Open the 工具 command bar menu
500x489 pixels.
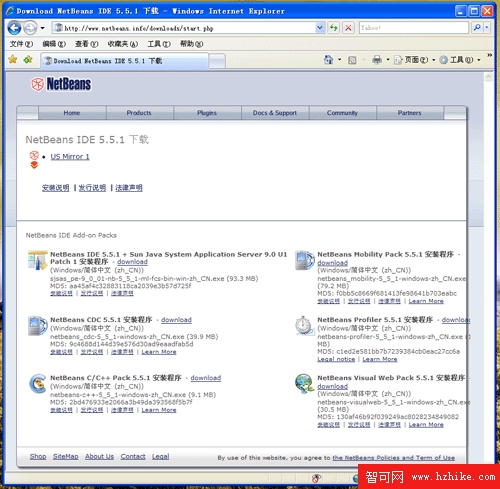pos(460,60)
